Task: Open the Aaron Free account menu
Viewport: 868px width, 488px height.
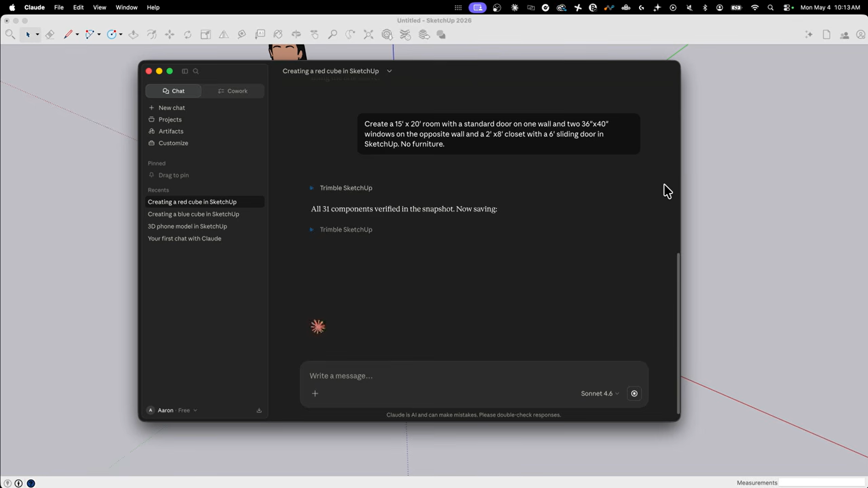Action: point(172,410)
